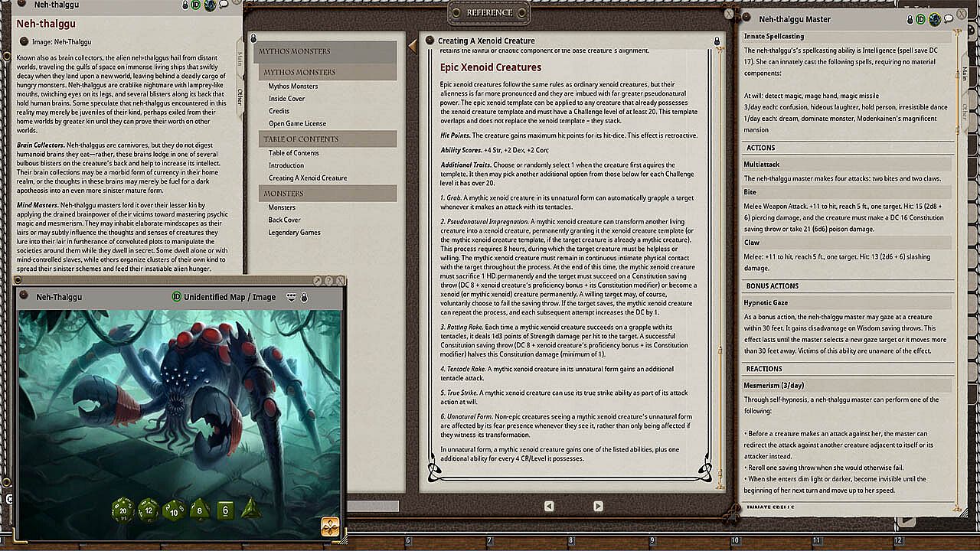Viewport: 980px width, 551px height.
Task: Go to the next reference page
Action: pos(598,506)
